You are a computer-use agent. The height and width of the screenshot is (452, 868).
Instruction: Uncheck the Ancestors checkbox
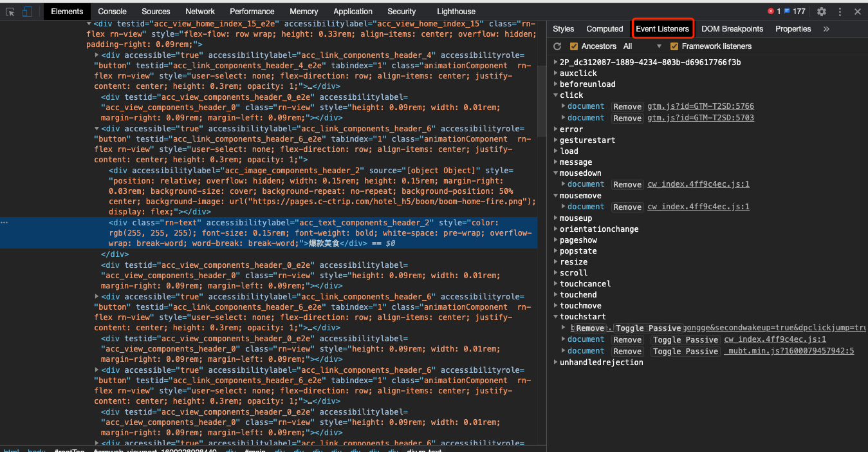(x=573, y=46)
